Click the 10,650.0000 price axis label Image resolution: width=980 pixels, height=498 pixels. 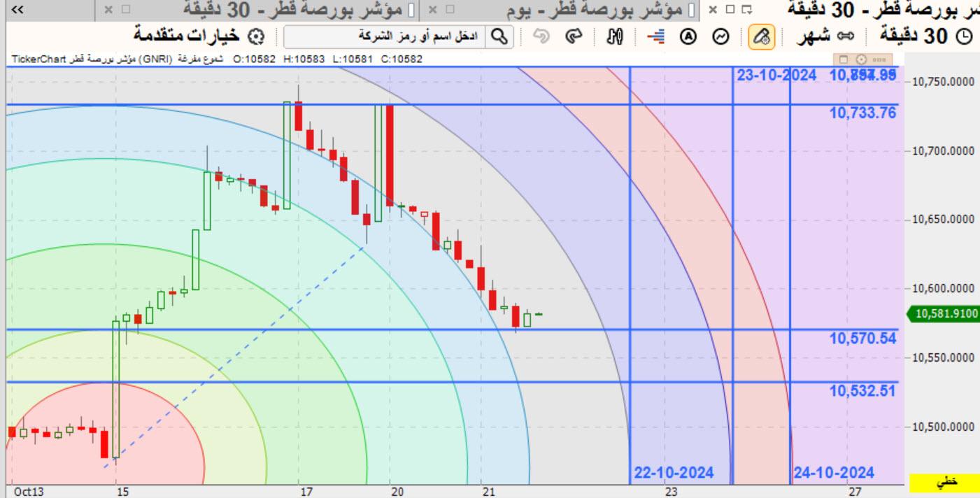944,220
